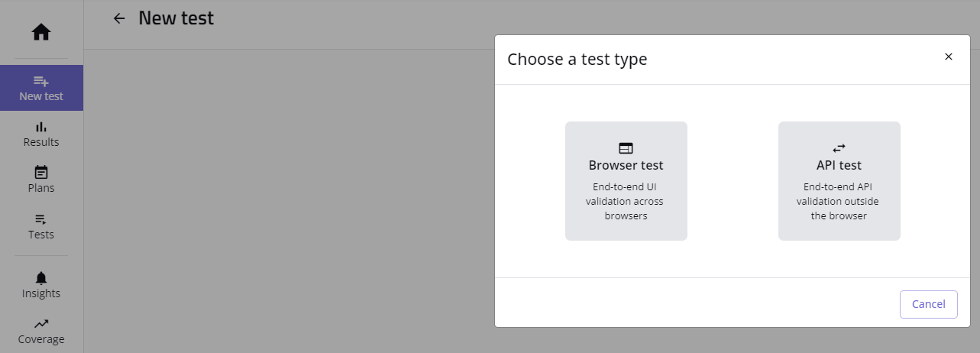The image size is (980, 353).
Task: Open the Tests playlist icon
Action: (41, 219)
